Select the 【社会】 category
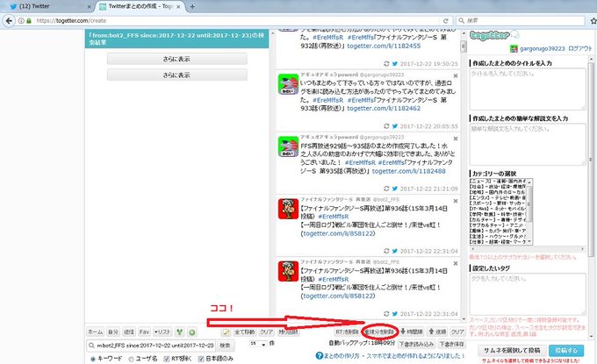 point(498,187)
